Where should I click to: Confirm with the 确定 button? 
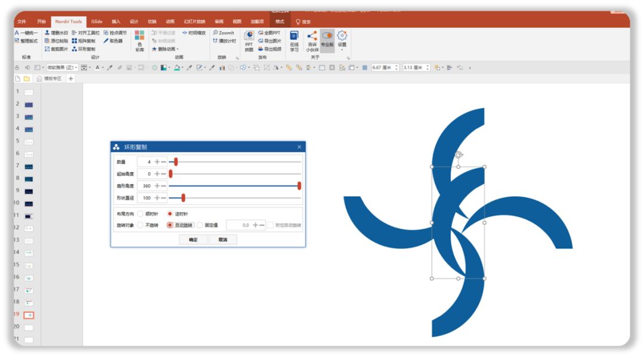tap(193, 240)
